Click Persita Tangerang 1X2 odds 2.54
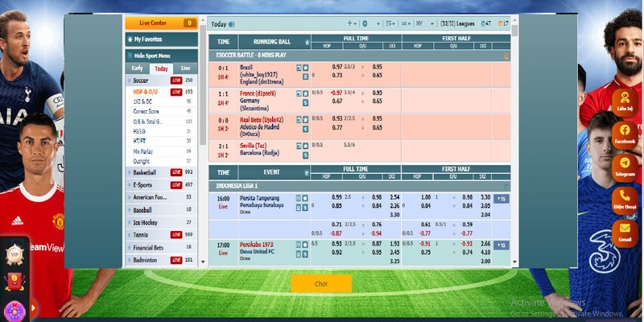The width and height of the screenshot is (644, 322). (394, 197)
